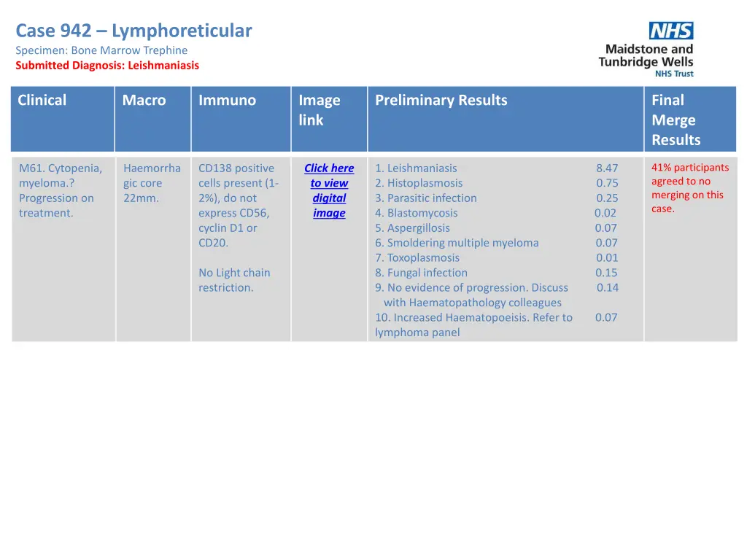Click the 'Preliminary Results' column header
The height and width of the screenshot is (560, 747).
tap(506, 119)
